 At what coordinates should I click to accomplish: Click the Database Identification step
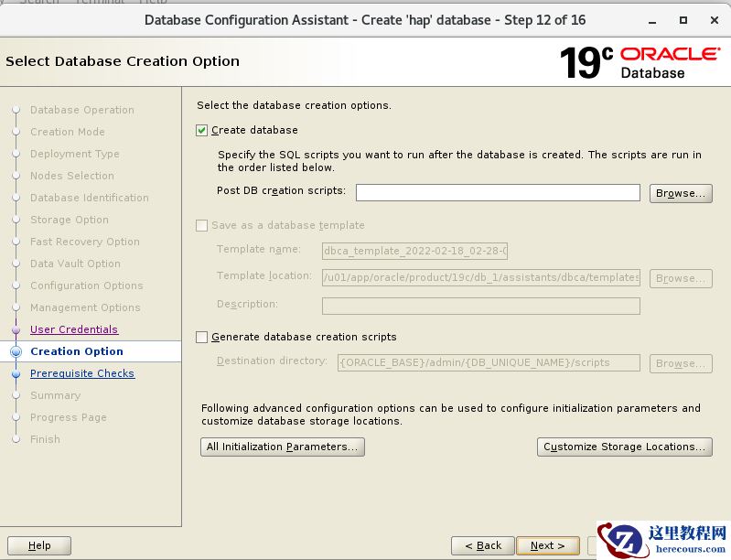pos(90,198)
